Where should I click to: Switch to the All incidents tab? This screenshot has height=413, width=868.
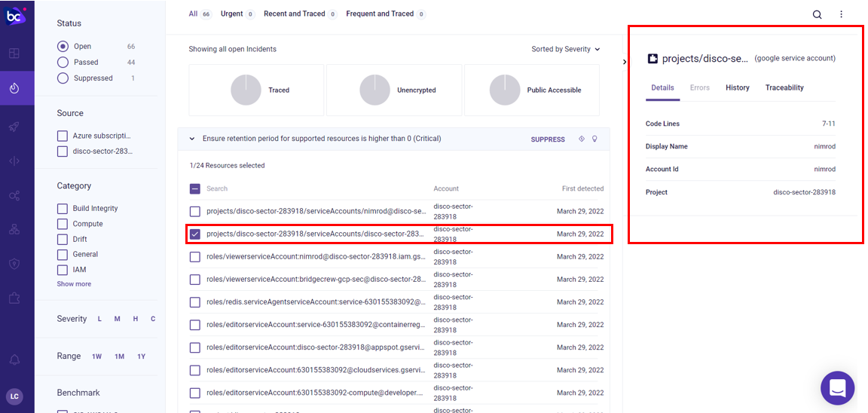[x=200, y=14]
